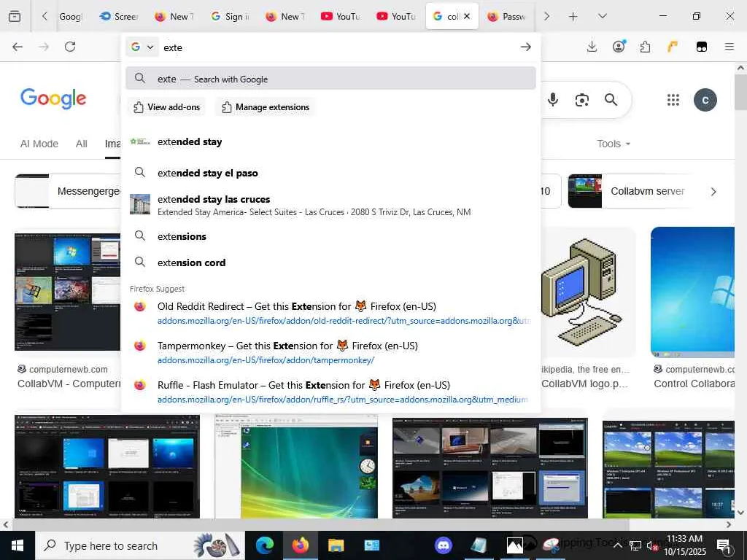Expand the Tools dropdown
The width and height of the screenshot is (747, 560).
[614, 144]
